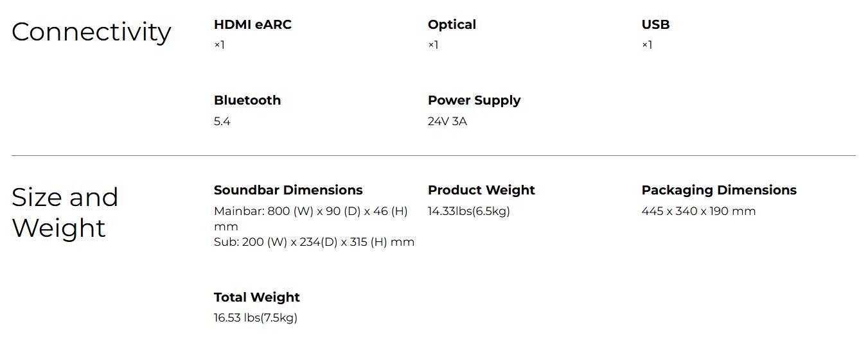Click the Connectivity section heading
The height and width of the screenshot is (344, 868).
pyautogui.click(x=91, y=31)
